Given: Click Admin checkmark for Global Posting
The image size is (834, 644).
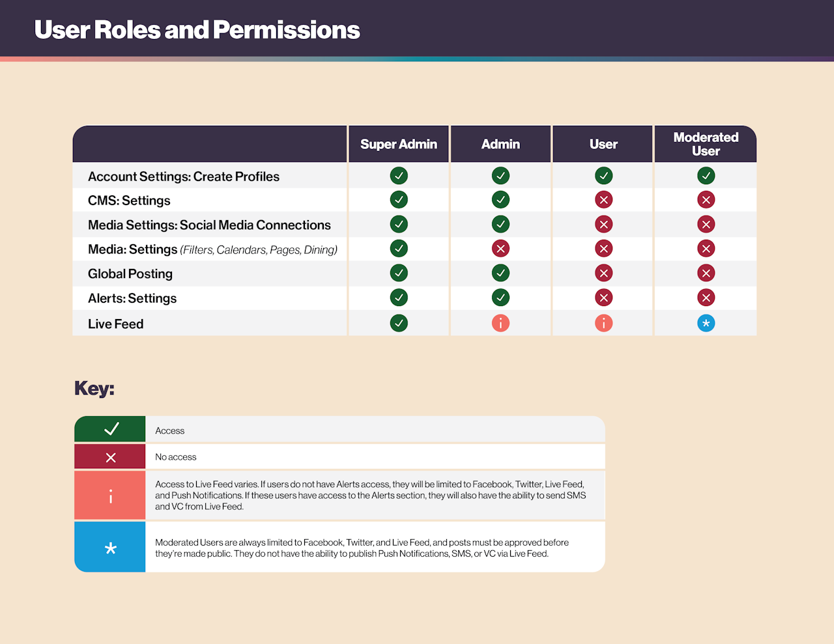Looking at the screenshot, I should tap(500, 273).
